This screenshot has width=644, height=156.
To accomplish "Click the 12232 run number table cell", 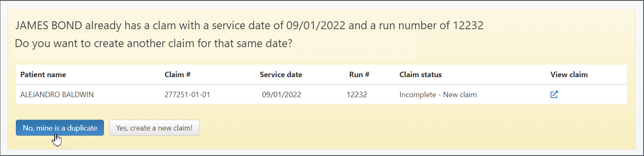I will [x=357, y=95].
